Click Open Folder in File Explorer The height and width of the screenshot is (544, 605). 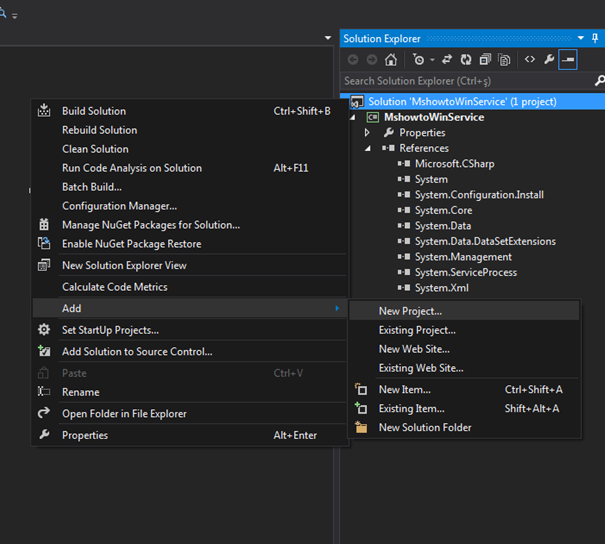pos(189,414)
